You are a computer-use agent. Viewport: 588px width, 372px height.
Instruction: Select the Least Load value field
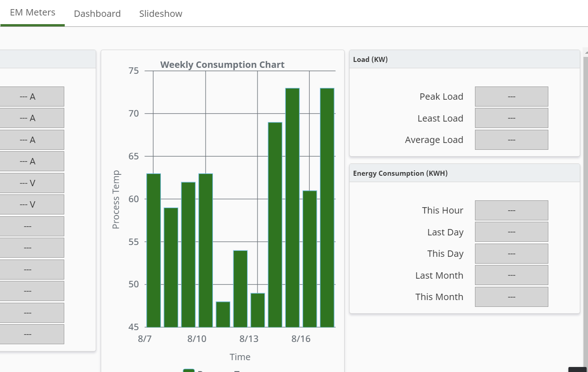(x=511, y=118)
